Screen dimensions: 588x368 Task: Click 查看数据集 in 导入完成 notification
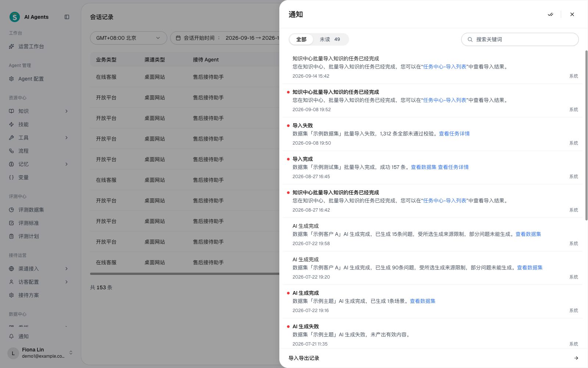point(424,167)
